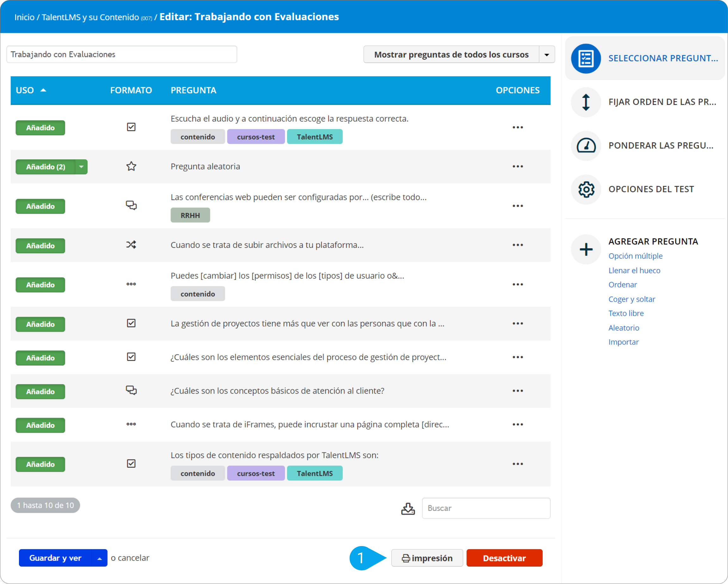Expand the Añadido (2) dropdown arrow
Viewport: 728px width, 584px height.
click(x=81, y=167)
